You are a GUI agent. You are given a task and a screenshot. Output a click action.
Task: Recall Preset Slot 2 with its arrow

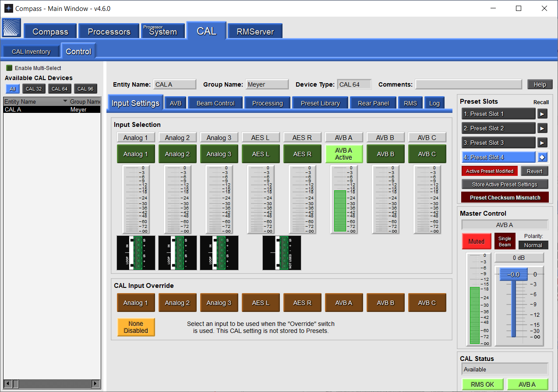coord(543,129)
